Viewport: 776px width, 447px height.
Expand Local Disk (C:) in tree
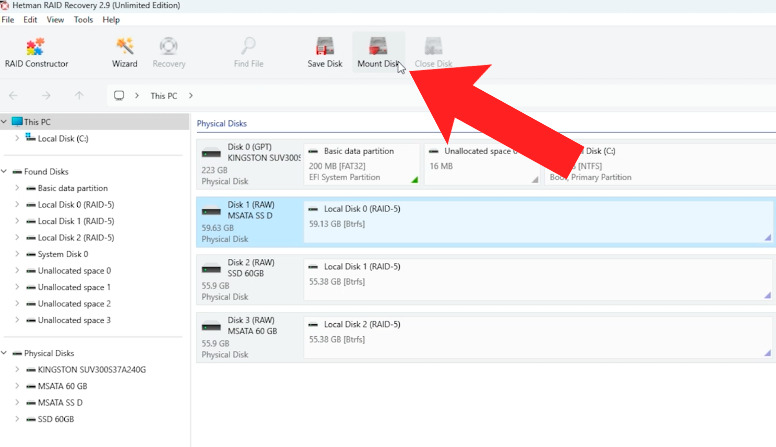(17, 139)
